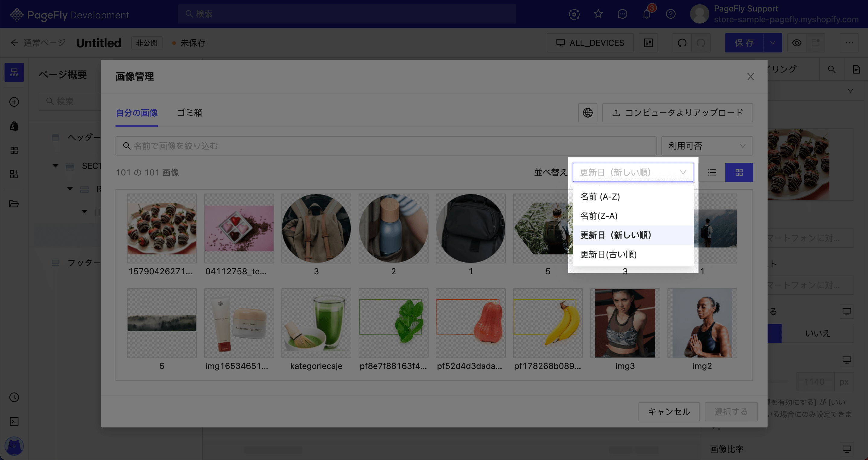Open the notifications bell icon
The image size is (868, 460).
point(646,14)
